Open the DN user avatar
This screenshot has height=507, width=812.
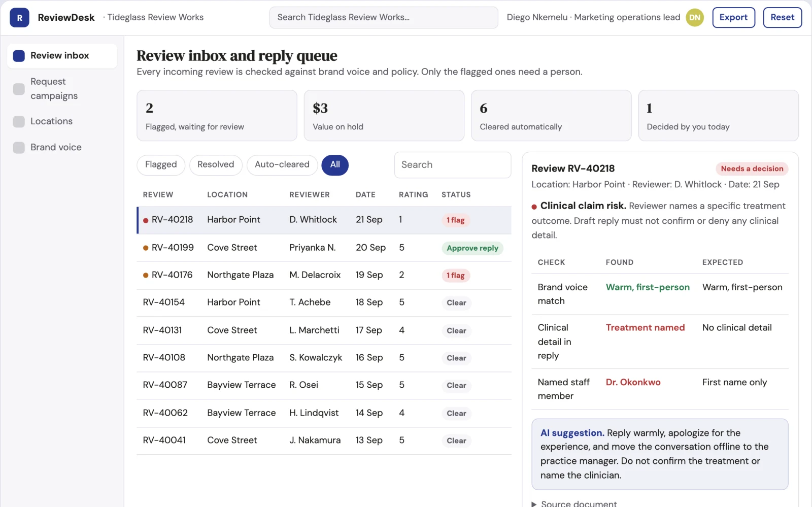(x=694, y=18)
